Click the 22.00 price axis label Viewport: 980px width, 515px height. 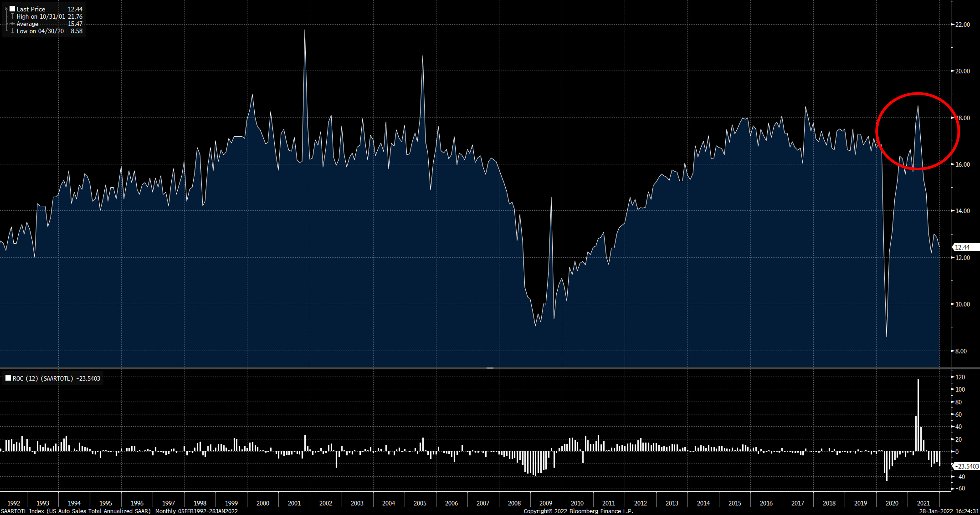pos(962,25)
